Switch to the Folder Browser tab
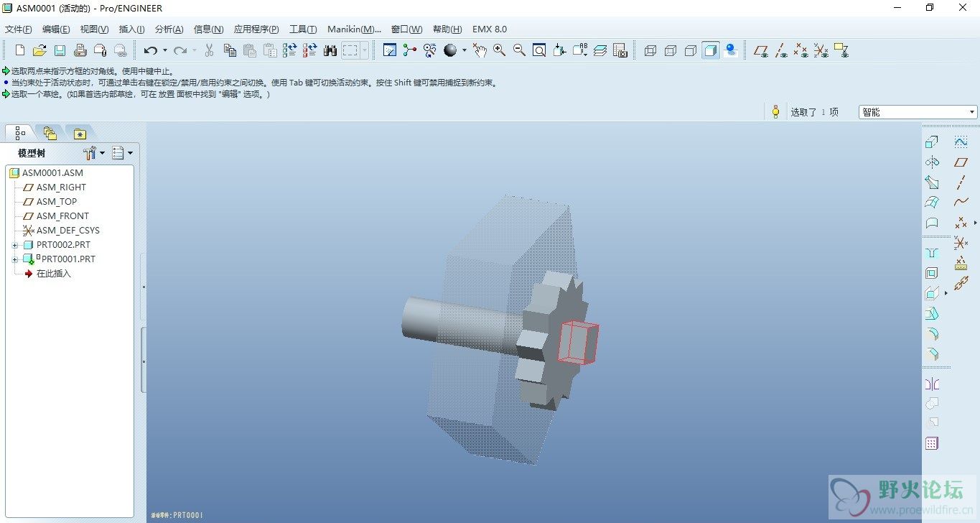The width and height of the screenshot is (980, 523). click(50, 133)
